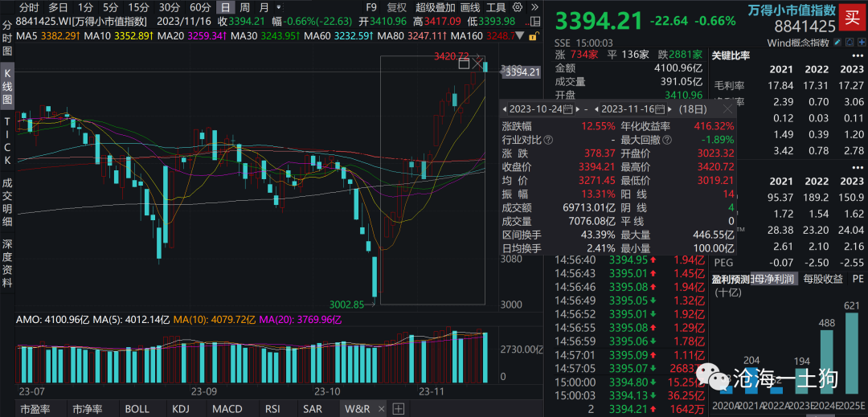Select weekly 周 period
This screenshot has width=868, height=417.
tap(244, 8)
